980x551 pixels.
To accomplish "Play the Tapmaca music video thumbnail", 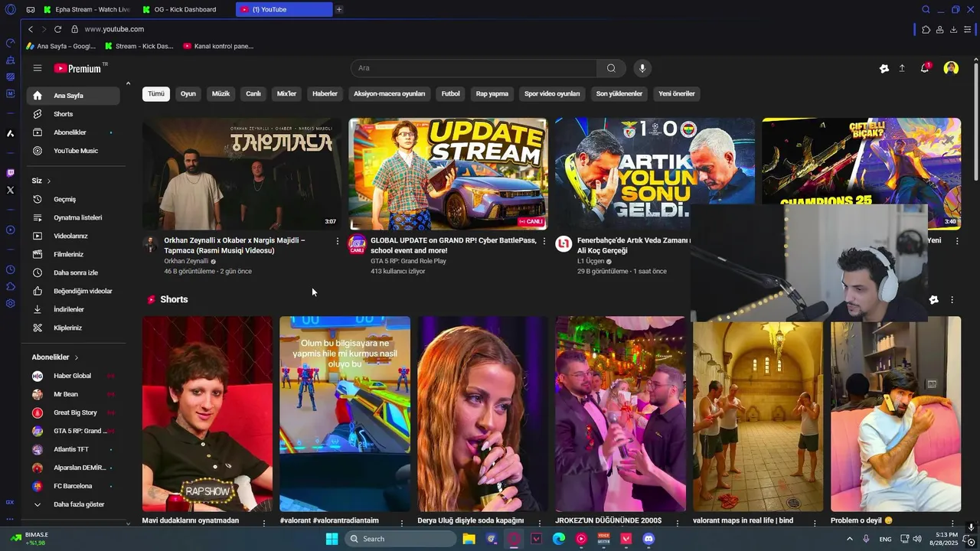I will (241, 174).
